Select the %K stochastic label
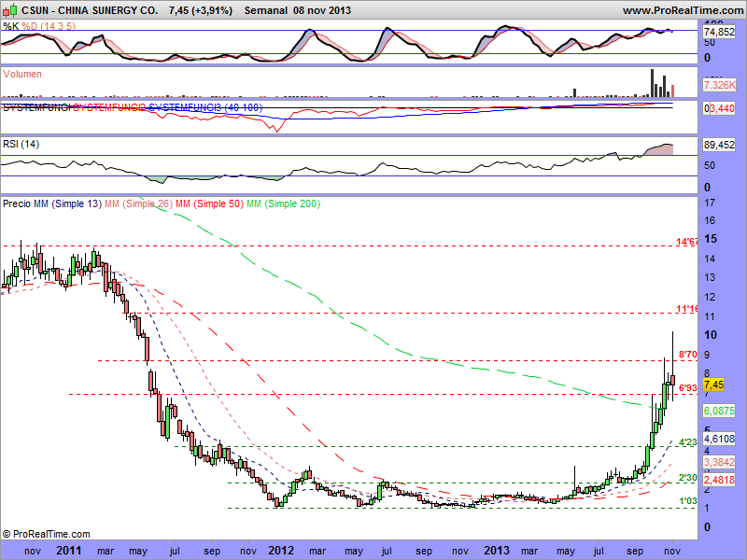Screen dimensions: 747x560 (x=11, y=26)
